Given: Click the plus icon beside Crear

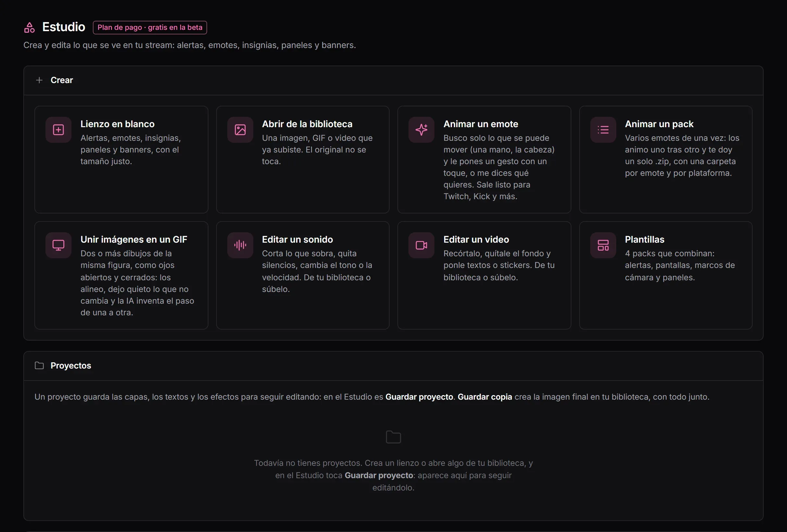Looking at the screenshot, I should 39,80.
